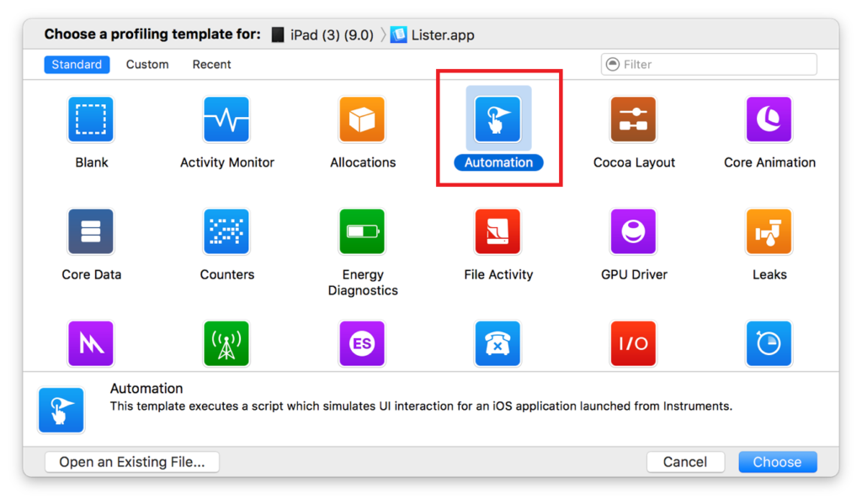Open the iPad (3) (9.0) device selector

(x=322, y=35)
